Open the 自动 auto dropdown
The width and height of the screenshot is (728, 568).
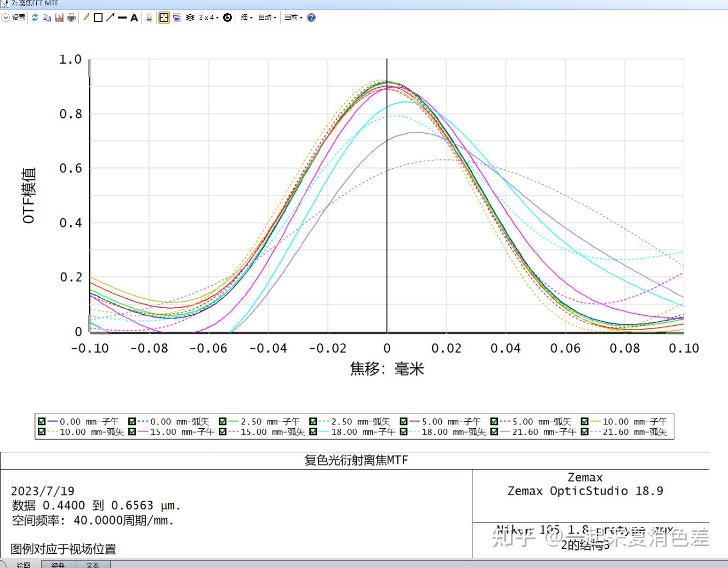point(268,18)
